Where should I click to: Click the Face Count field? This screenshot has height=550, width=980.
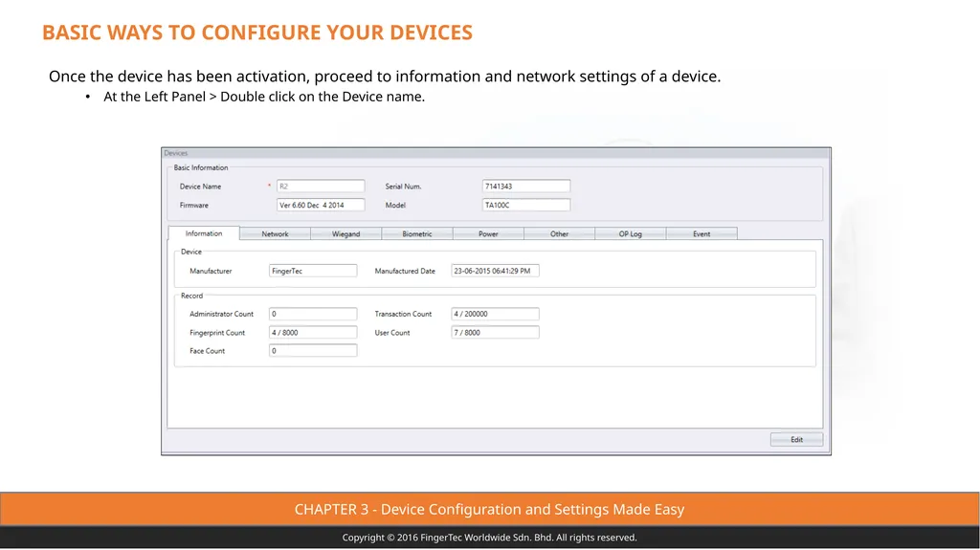click(313, 351)
